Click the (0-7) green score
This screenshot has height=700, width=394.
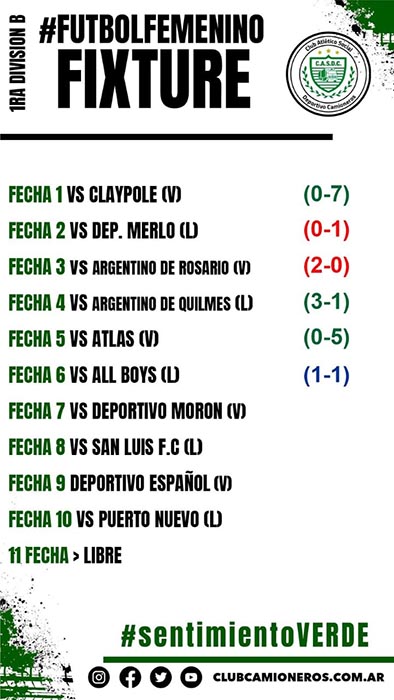327,195
